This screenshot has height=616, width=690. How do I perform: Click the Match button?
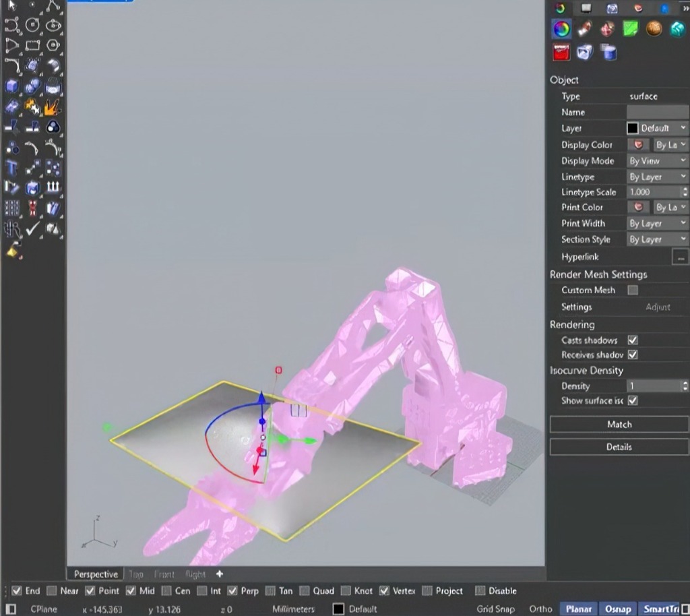[619, 424]
